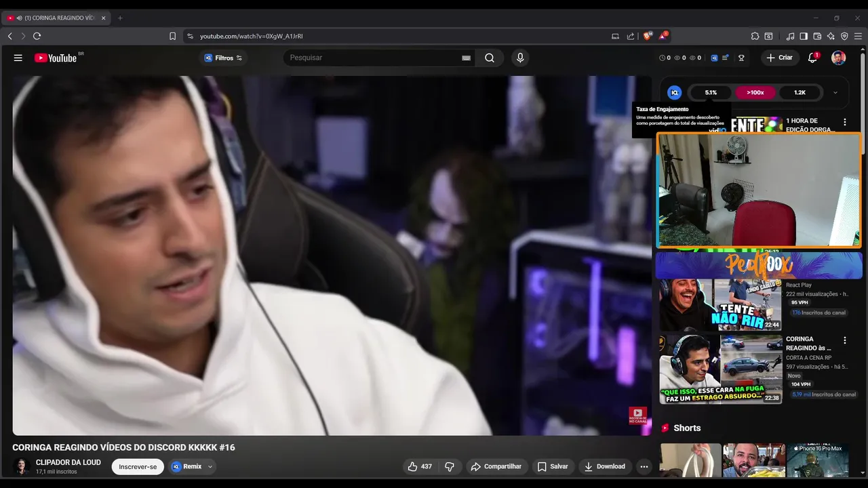Open options menu for CORINGA REAGINDO às video
Viewport: 868px width, 488px height.
click(844, 340)
